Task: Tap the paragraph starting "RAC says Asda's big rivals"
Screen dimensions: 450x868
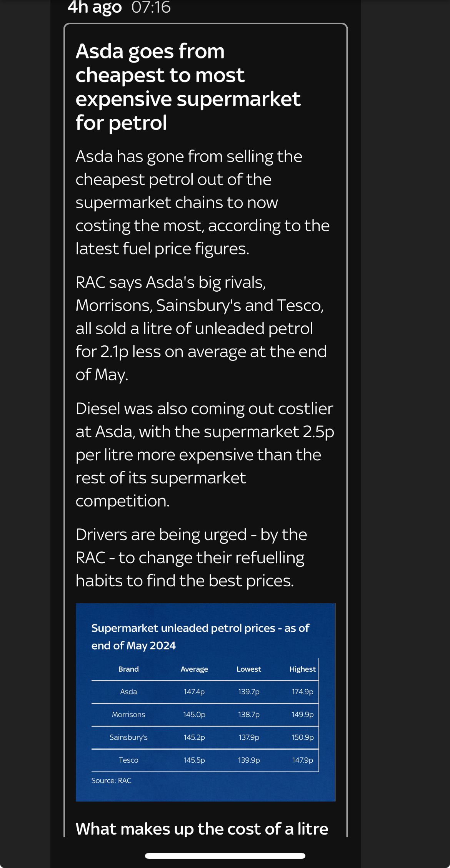Action: click(x=201, y=328)
